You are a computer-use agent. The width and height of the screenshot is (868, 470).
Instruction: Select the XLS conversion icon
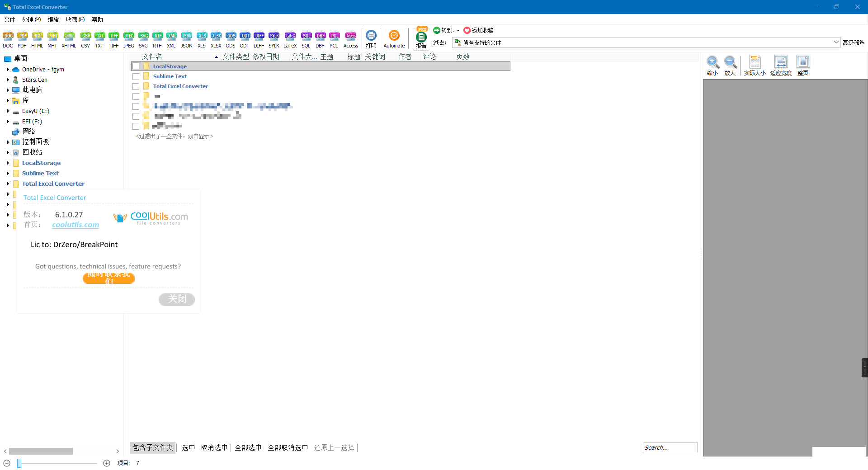point(202,39)
